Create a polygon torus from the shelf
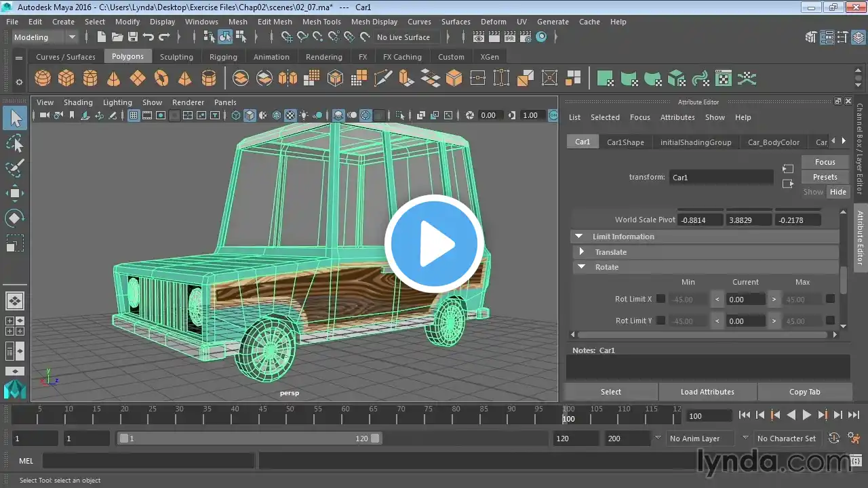Image resolution: width=868 pixels, height=488 pixels. (x=161, y=79)
